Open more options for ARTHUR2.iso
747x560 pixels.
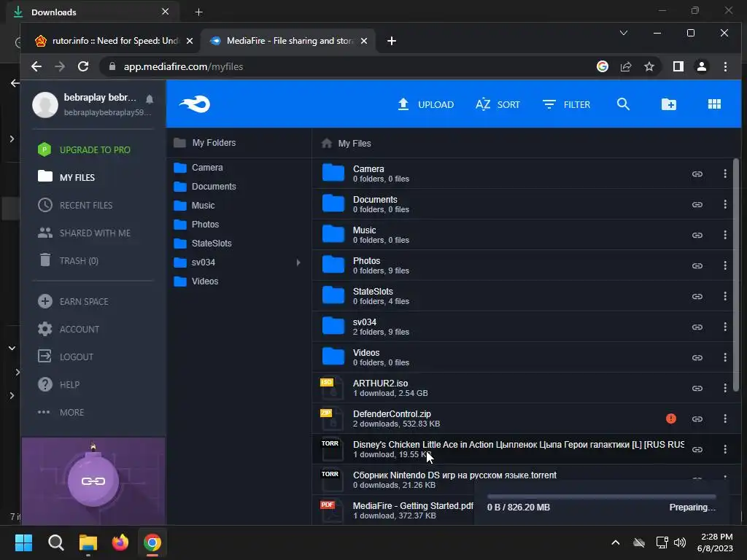coord(725,388)
